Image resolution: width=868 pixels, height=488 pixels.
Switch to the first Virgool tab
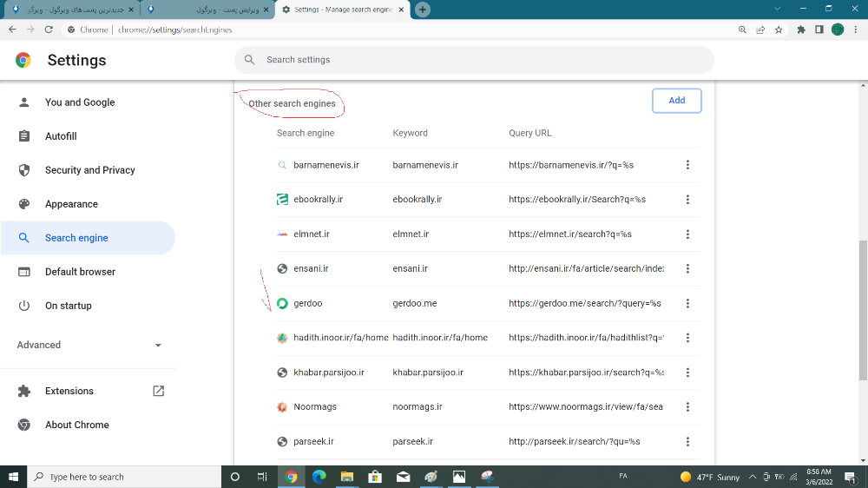75,10
